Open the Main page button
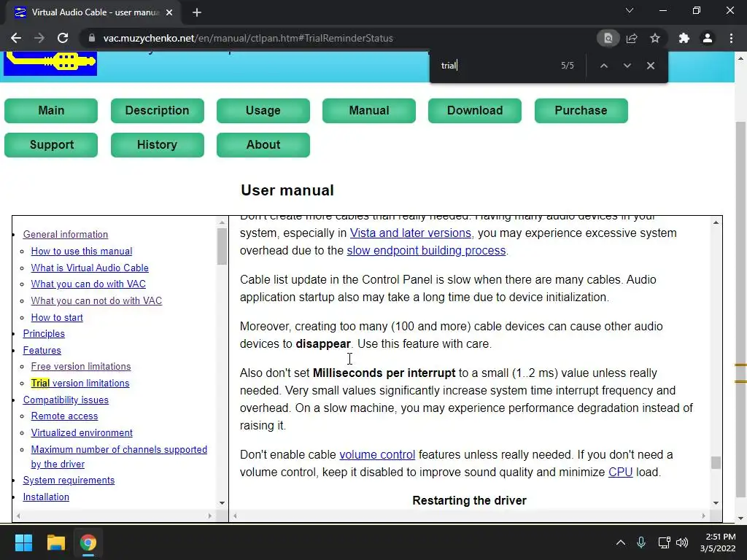 [51, 111]
